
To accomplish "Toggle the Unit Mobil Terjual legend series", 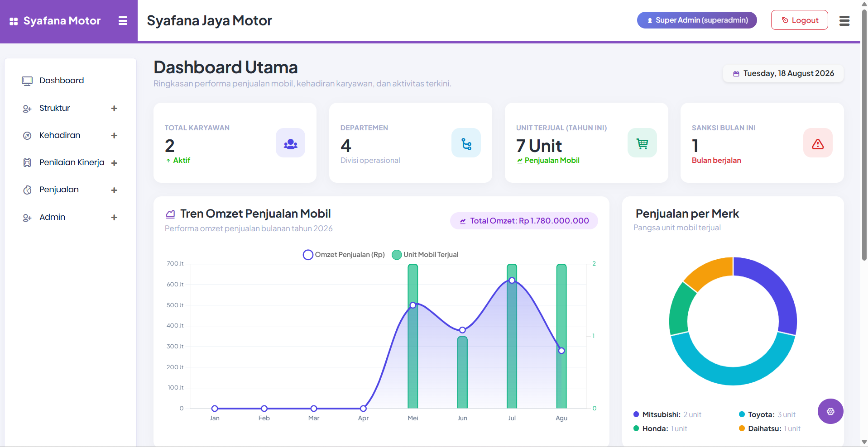I will point(425,255).
